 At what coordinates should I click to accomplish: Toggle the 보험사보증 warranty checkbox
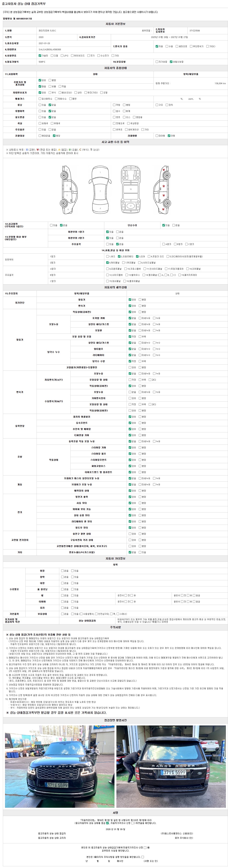click(171, 62)
